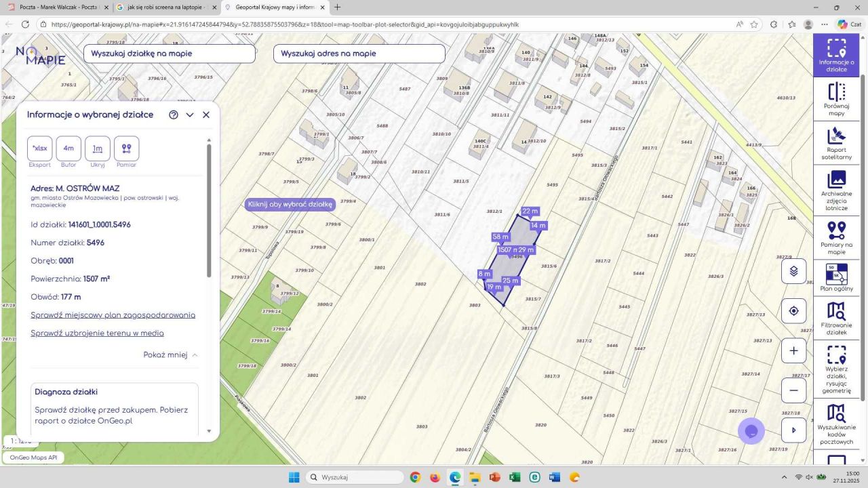Open the browser extensions icon
This screenshot has width=868, height=488.
point(774,24)
